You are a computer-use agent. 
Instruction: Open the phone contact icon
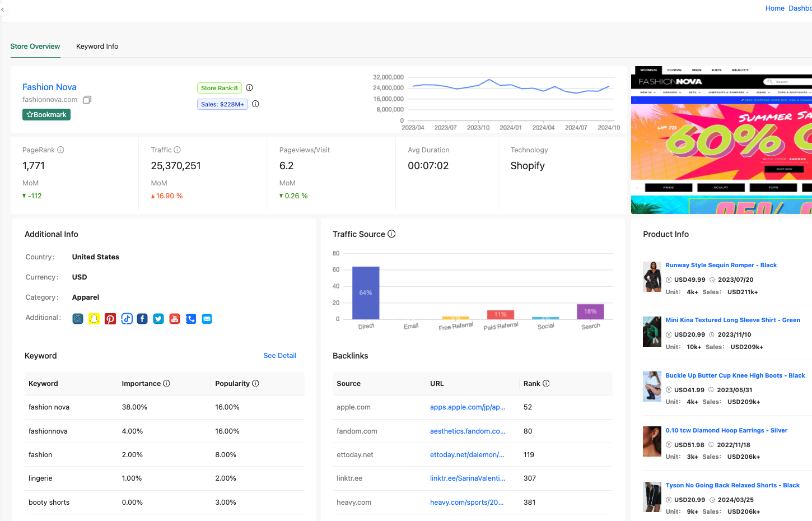point(190,319)
